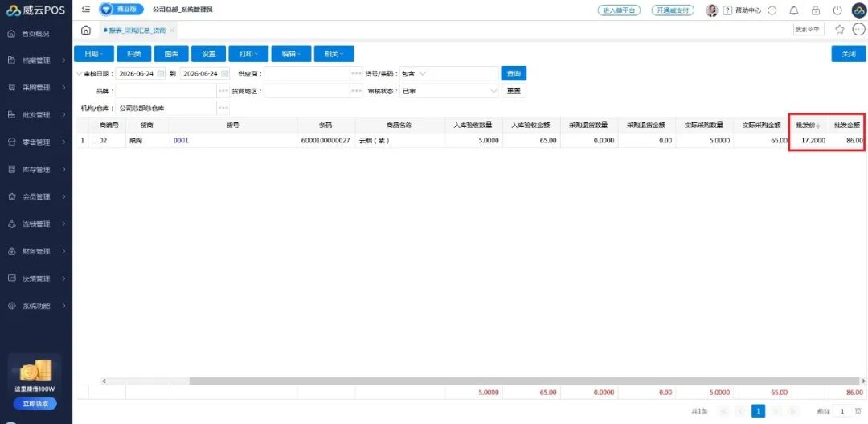The image size is (868, 424).
Task: Open the 相关 dropdown button
Action: pos(334,54)
